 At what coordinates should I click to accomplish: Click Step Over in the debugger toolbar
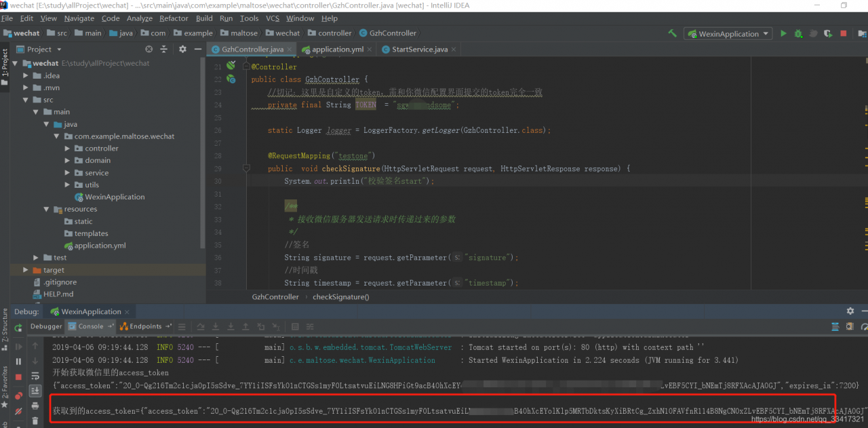point(199,326)
